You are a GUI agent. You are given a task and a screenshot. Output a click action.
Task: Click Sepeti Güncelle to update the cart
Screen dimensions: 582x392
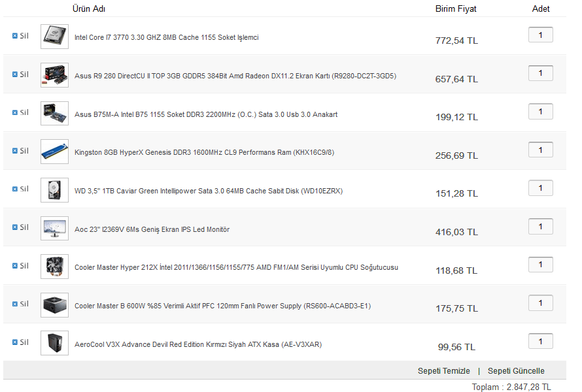click(516, 371)
